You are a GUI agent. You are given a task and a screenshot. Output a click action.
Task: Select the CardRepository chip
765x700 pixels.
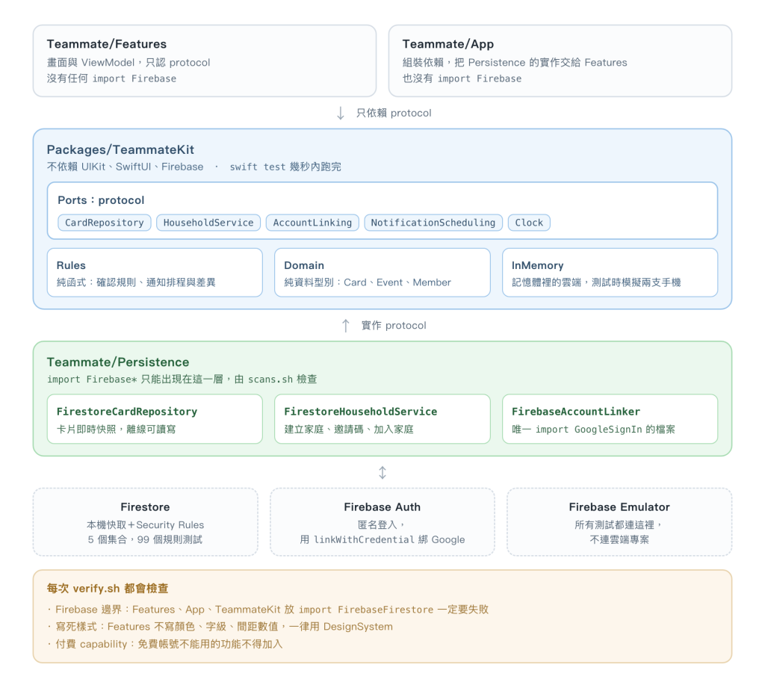pyautogui.click(x=105, y=223)
